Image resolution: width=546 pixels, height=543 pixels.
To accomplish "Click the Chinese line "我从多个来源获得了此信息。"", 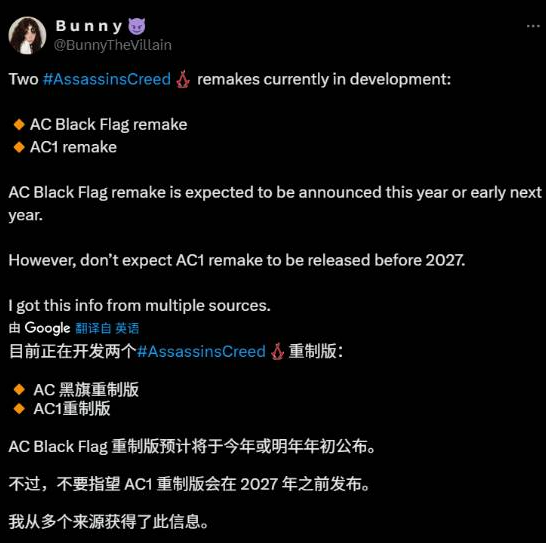I will 108,521.
